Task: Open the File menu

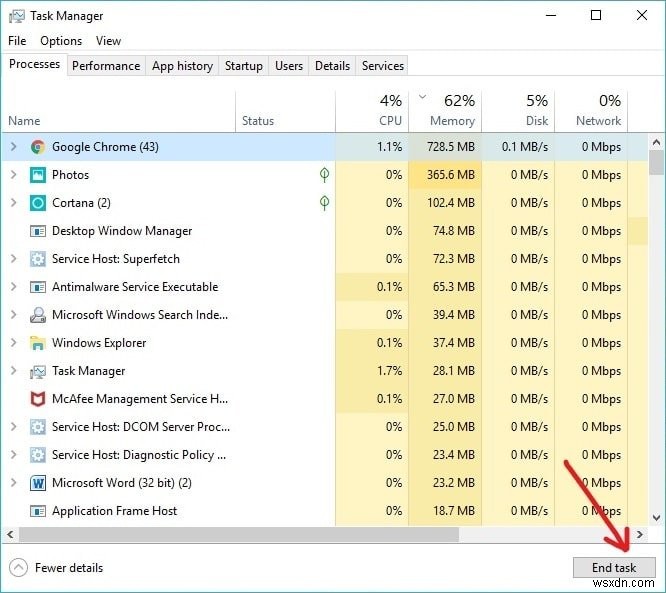Action: coord(17,41)
